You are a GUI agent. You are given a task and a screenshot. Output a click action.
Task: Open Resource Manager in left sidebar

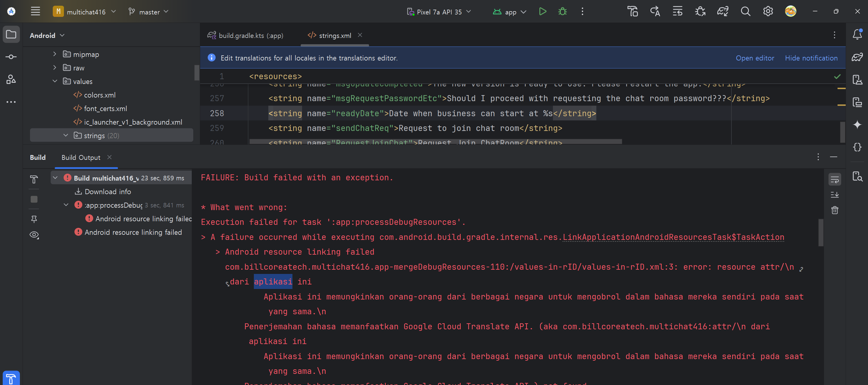(x=11, y=79)
